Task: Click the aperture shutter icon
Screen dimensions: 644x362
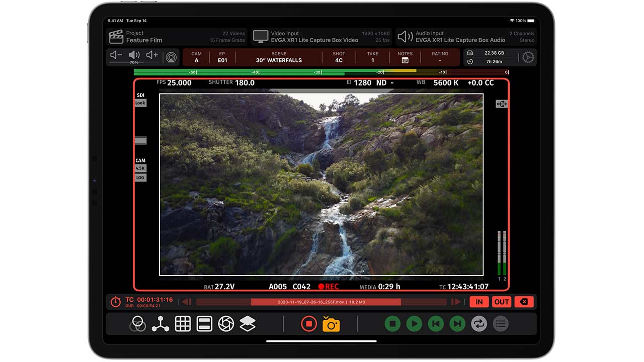Action: coord(226,324)
